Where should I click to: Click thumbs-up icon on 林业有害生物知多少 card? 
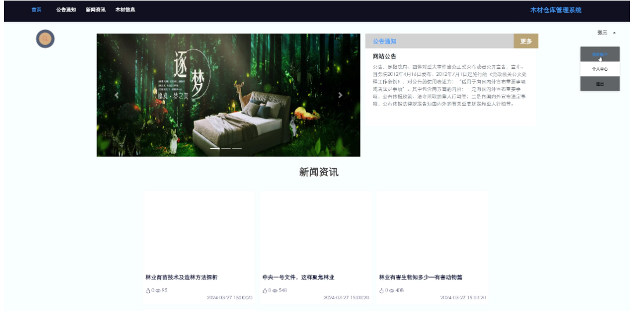click(382, 290)
